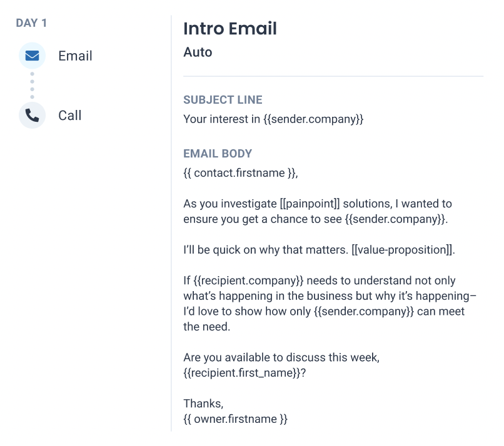
Task: Click the {{recipient.company}} token
Action: 248,280
